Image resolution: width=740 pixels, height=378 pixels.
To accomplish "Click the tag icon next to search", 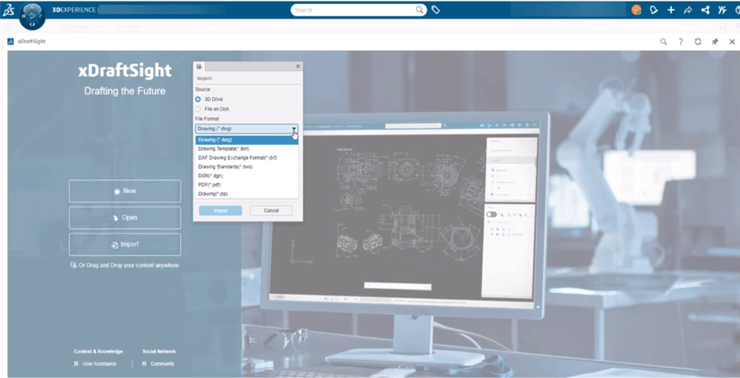I will (436, 10).
